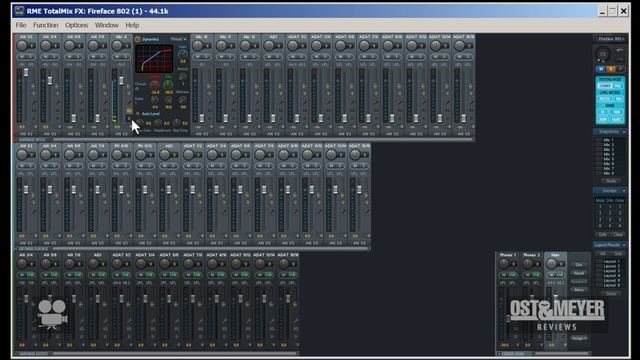This screenshot has width=640, height=360.
Task: Enable global Solo (orange S) in right panel
Action: click(611, 69)
